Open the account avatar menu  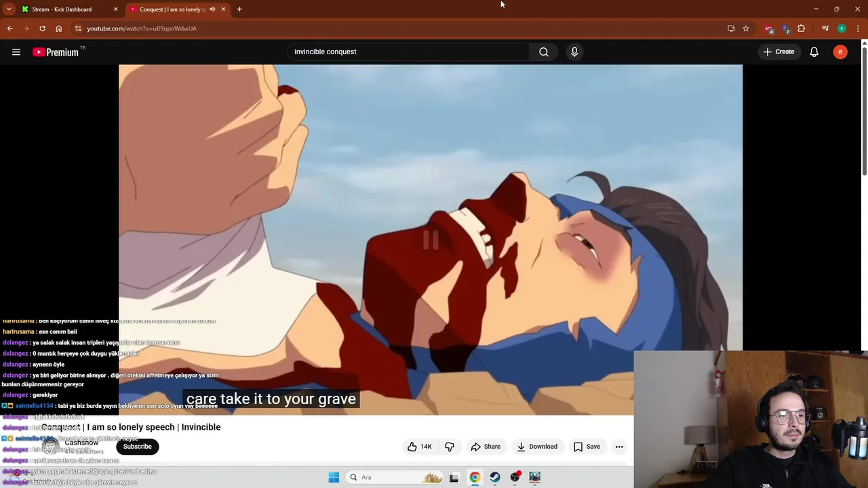(840, 52)
